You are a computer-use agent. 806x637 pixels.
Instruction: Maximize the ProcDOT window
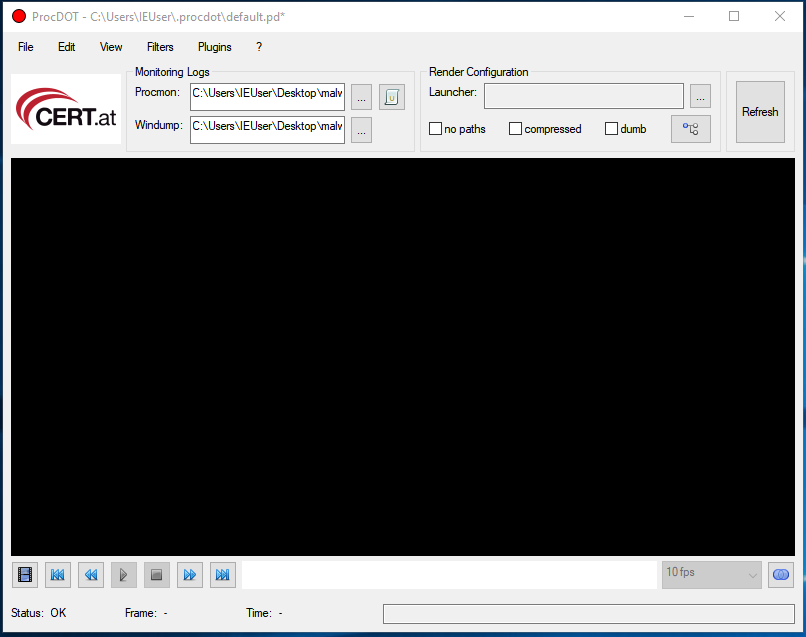click(734, 16)
